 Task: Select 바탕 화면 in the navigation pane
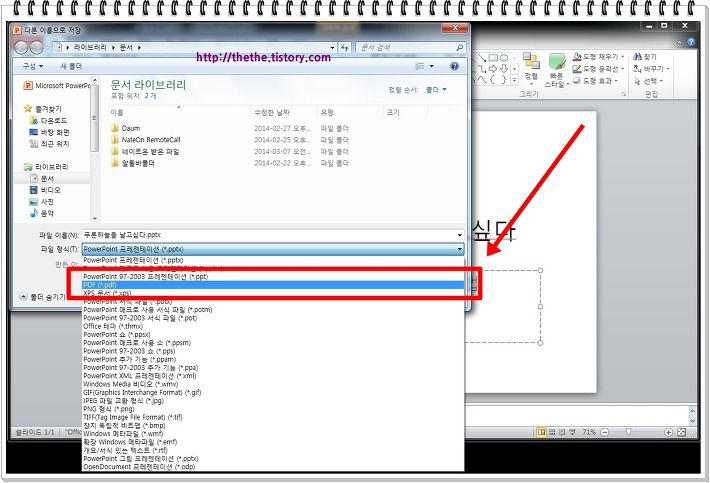click(50, 132)
